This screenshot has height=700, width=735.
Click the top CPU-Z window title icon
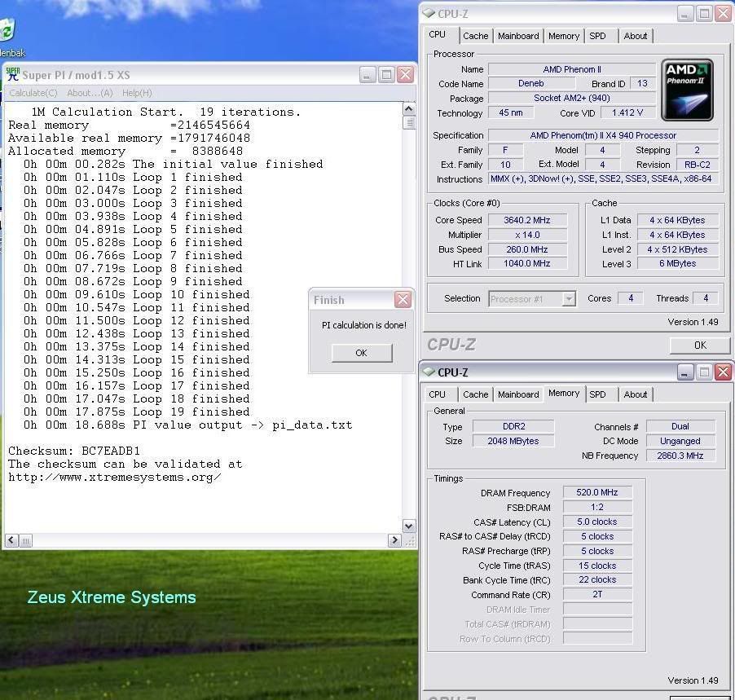429,13
